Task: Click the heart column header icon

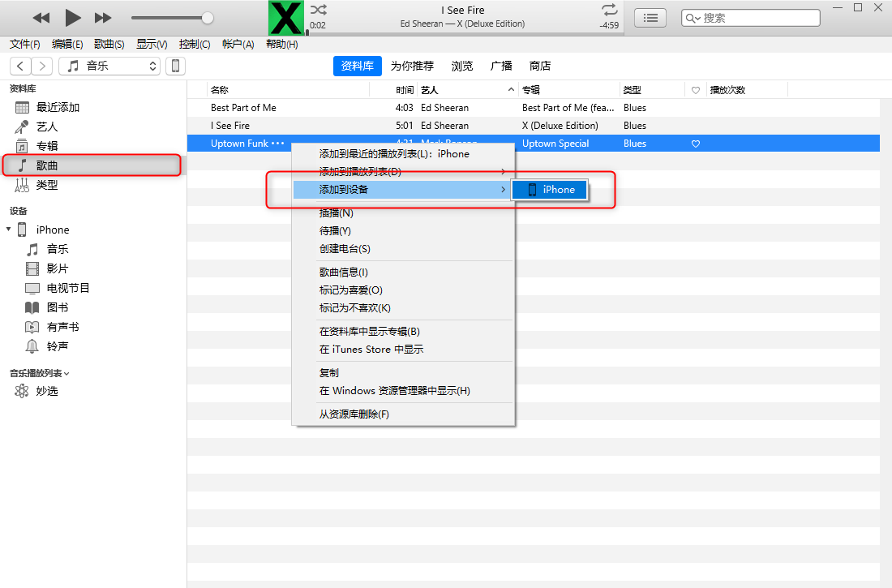Action: tap(695, 91)
